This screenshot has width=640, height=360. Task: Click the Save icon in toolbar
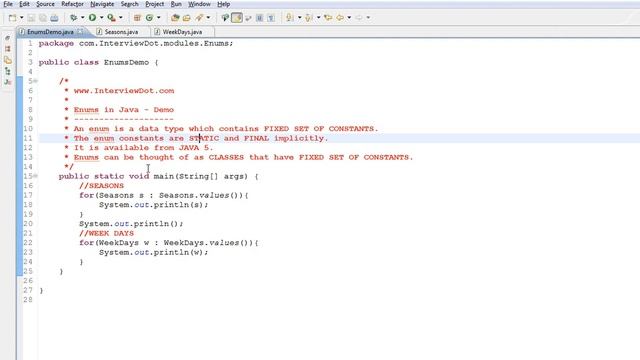coord(31,18)
